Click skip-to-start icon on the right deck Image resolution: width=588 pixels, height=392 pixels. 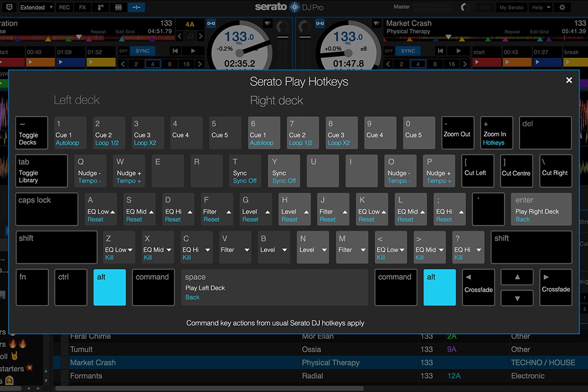pyautogui.click(x=440, y=50)
